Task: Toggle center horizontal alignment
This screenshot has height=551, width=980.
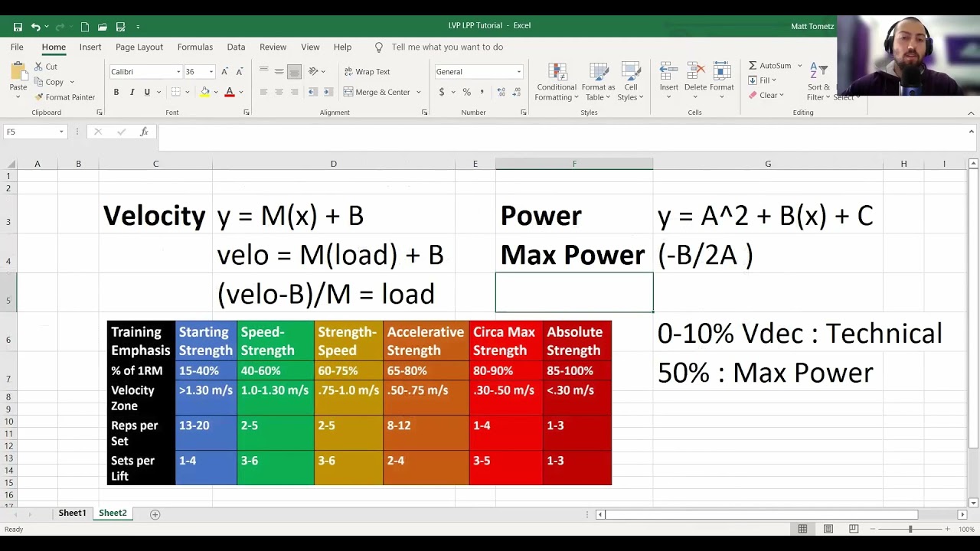Action: tap(279, 92)
